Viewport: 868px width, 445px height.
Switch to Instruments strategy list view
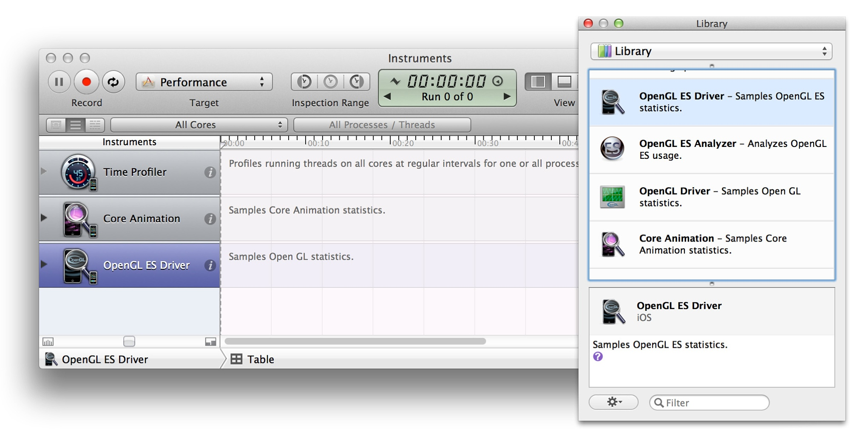pyautogui.click(x=75, y=125)
